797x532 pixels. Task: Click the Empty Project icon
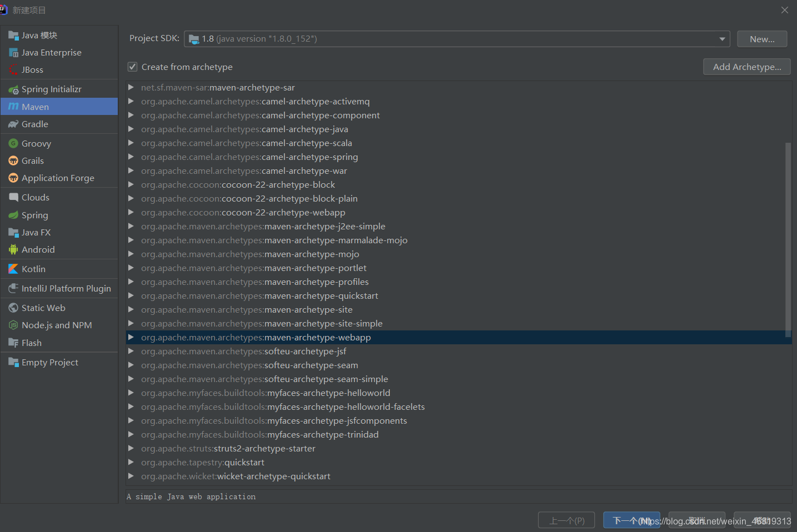(x=13, y=363)
